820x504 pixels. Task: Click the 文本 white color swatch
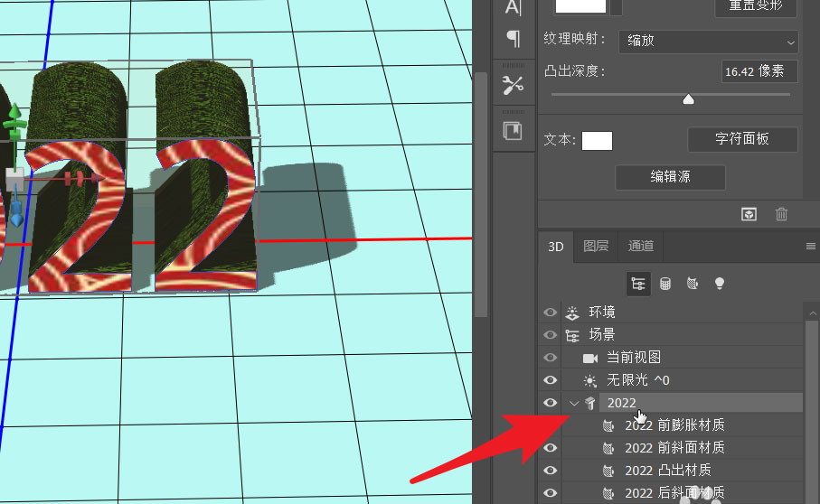597,140
